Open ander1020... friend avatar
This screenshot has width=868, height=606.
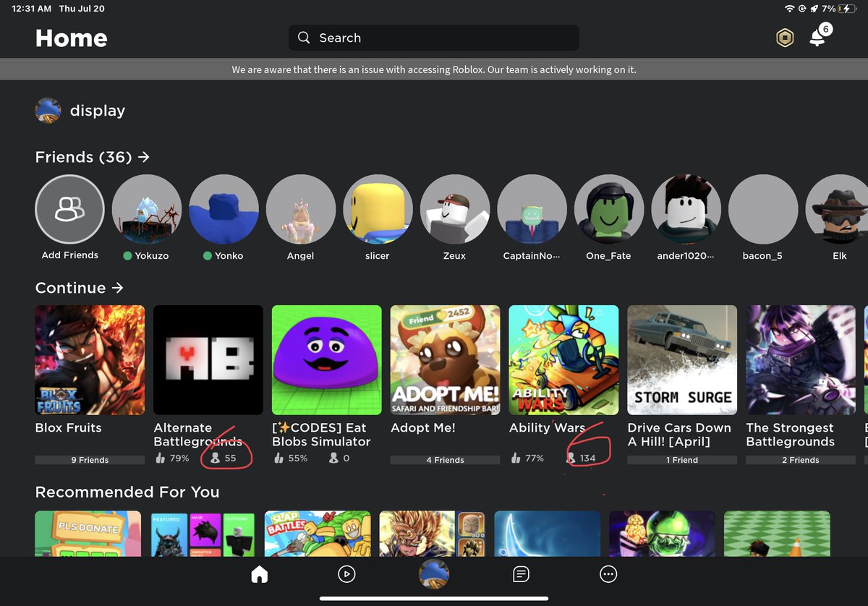(x=686, y=209)
